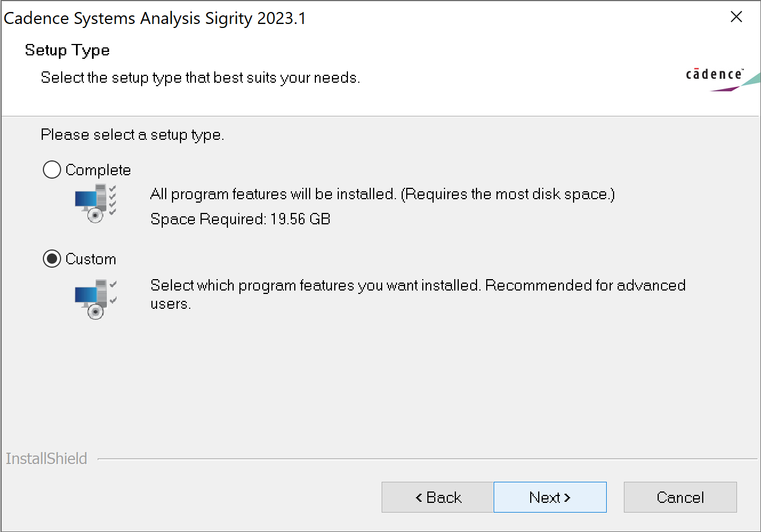Viewport: 761px width, 532px height.
Task: Select the Complete setup radio button
Action: [x=52, y=170]
